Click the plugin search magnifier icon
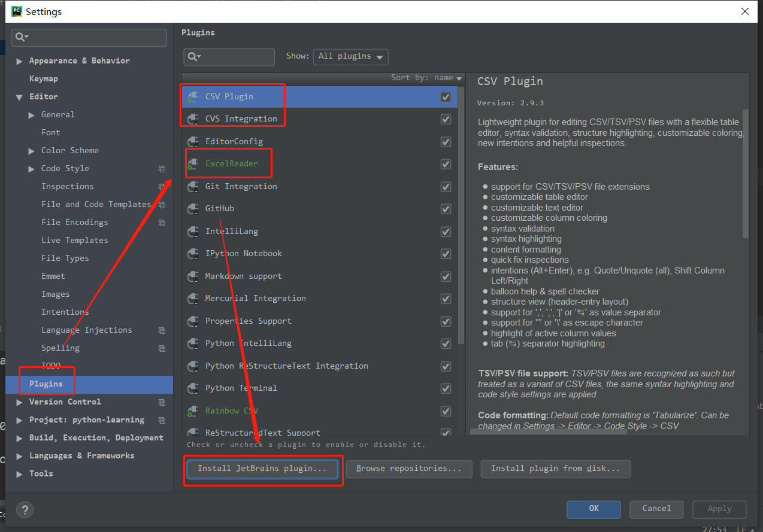 pyautogui.click(x=193, y=56)
